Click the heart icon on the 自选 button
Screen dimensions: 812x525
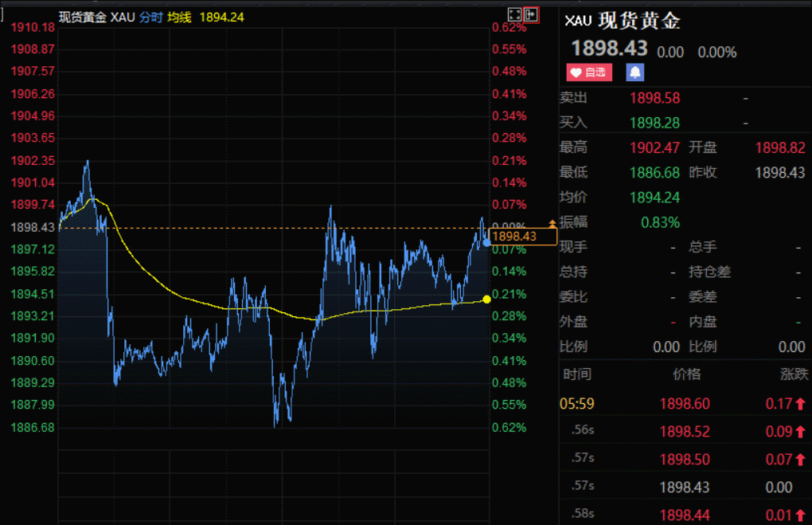(x=576, y=72)
